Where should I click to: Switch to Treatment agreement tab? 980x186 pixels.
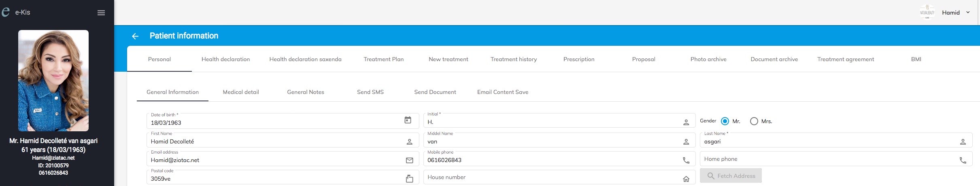coord(845,59)
